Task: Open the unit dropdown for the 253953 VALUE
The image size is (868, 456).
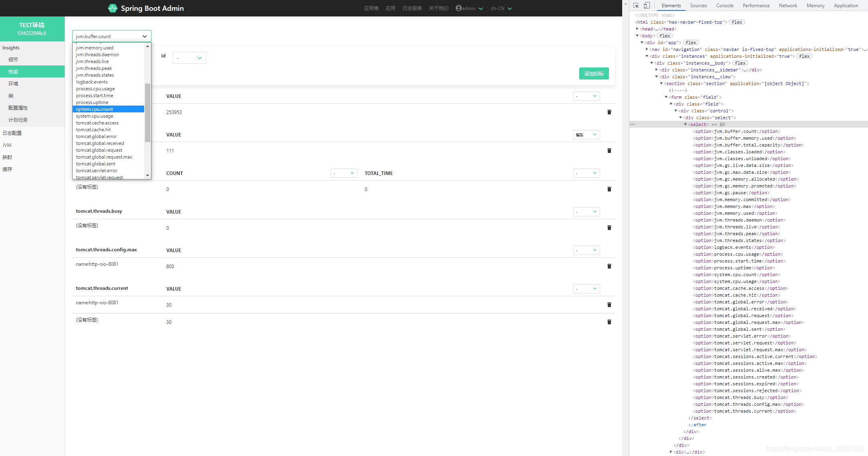Action: point(586,96)
